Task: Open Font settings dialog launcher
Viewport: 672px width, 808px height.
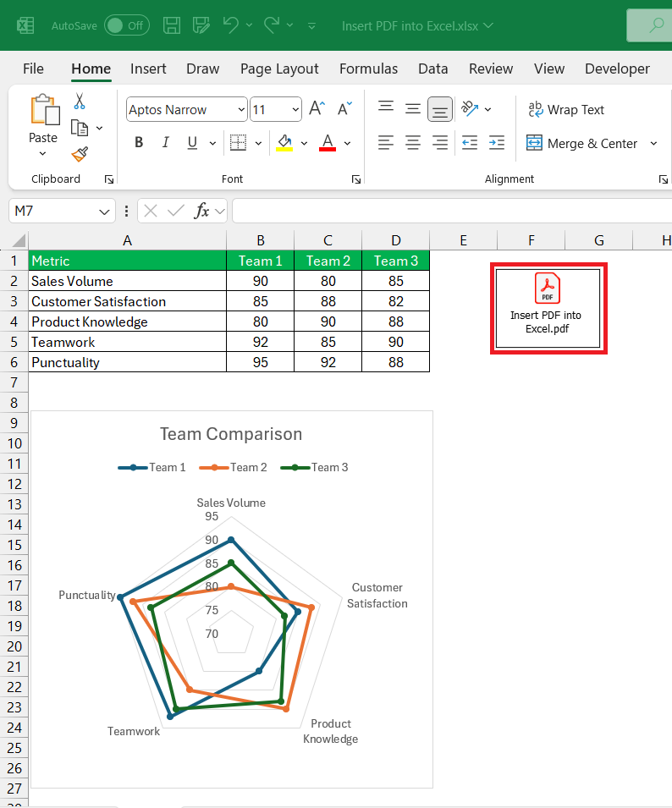Action: tap(356, 179)
